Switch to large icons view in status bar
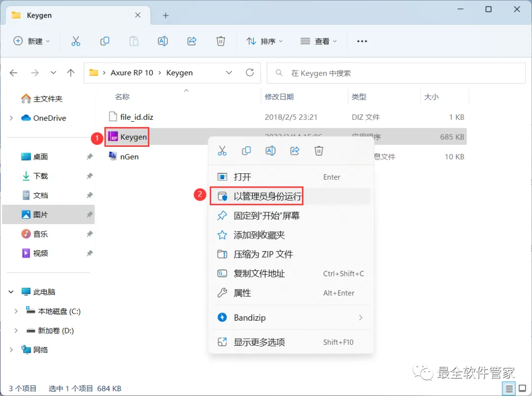The height and width of the screenshot is (396, 532). click(523, 389)
